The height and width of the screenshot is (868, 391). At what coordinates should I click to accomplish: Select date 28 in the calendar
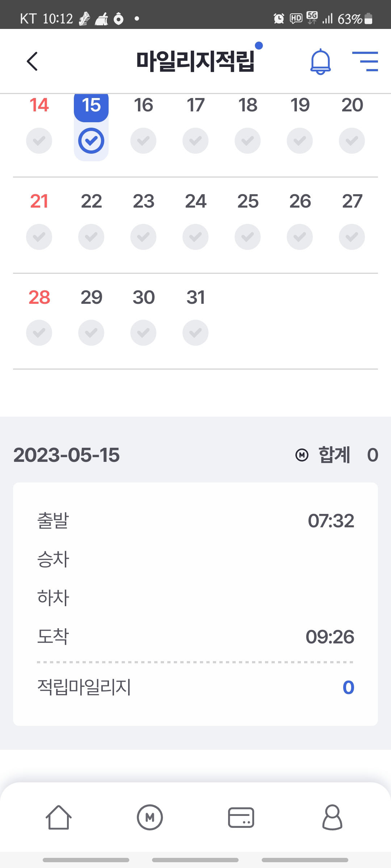tap(39, 297)
